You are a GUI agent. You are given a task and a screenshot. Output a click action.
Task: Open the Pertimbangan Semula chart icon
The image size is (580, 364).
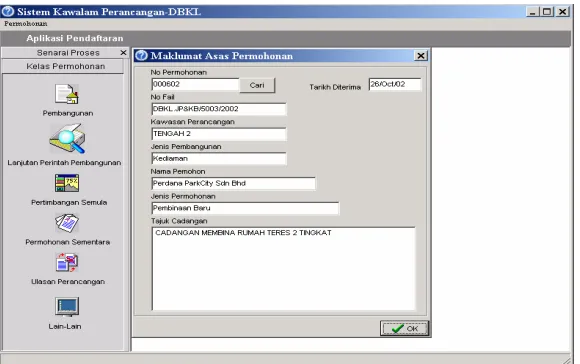(x=67, y=183)
